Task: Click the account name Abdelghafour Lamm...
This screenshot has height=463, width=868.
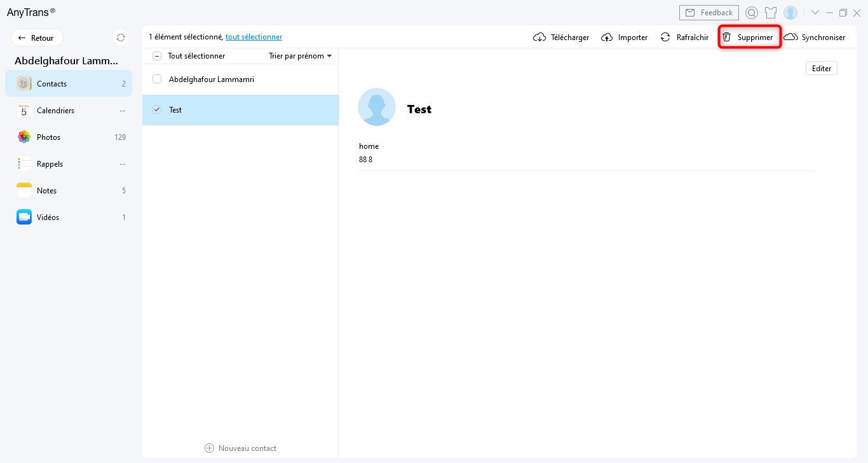Action: 67,61
